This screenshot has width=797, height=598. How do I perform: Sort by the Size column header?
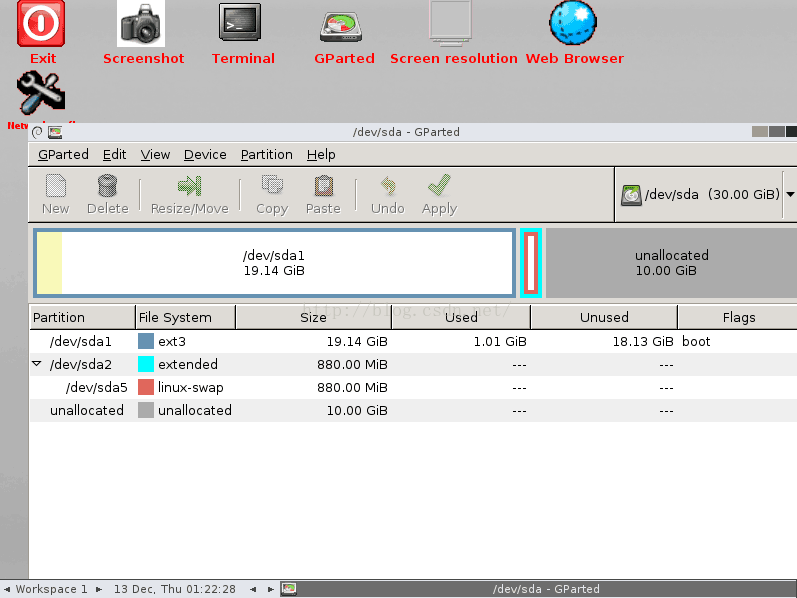click(x=312, y=317)
